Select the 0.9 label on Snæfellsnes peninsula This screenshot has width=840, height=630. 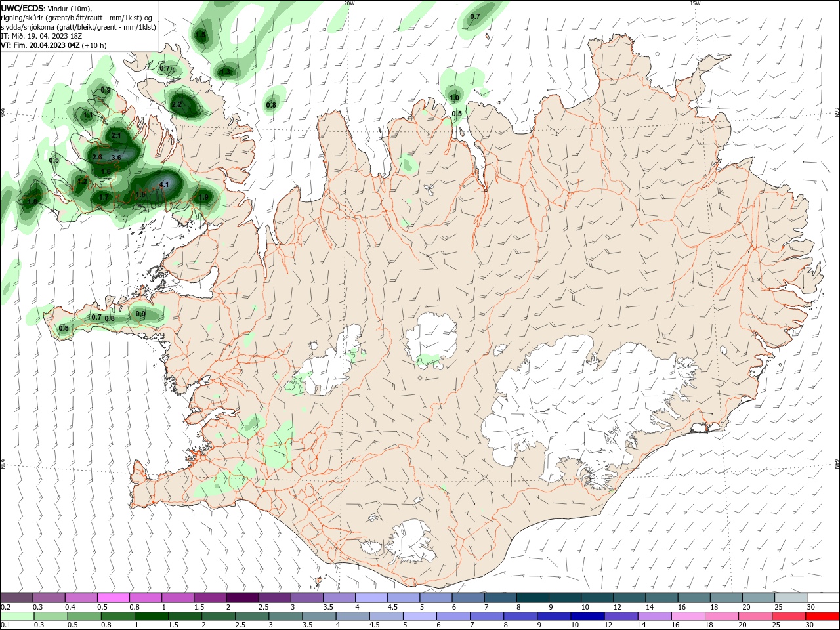pos(140,314)
